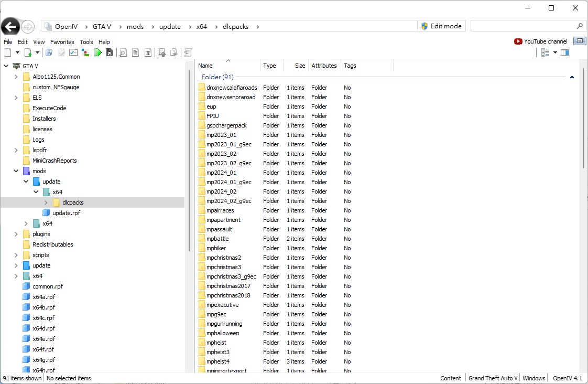
Task: Toggle Edit mode on
Action: click(x=441, y=26)
